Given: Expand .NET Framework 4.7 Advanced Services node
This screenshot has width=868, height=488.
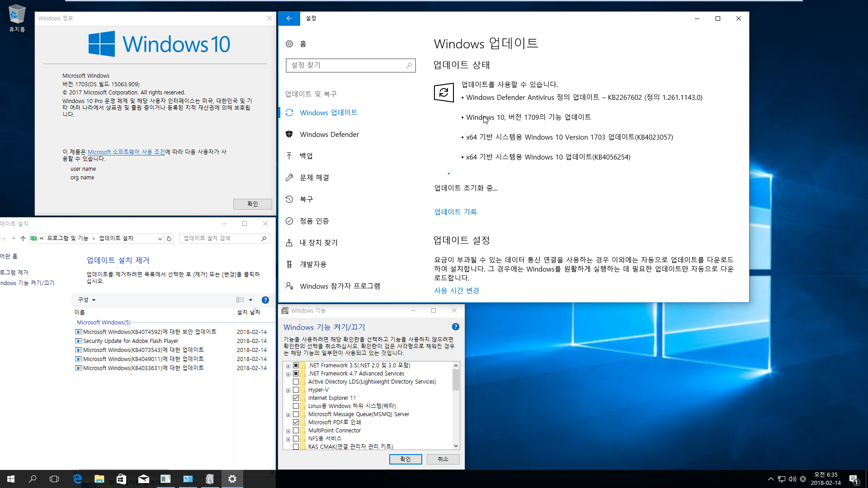Looking at the screenshot, I should pos(288,374).
